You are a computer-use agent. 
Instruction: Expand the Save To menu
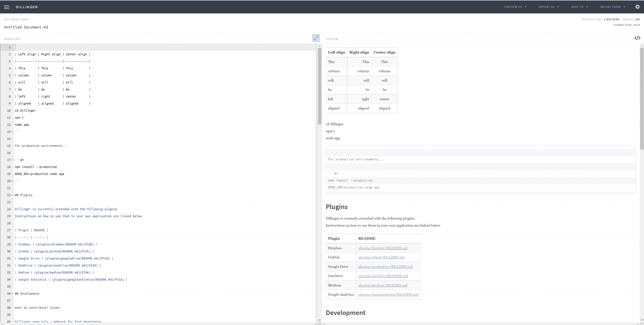tap(579, 7)
